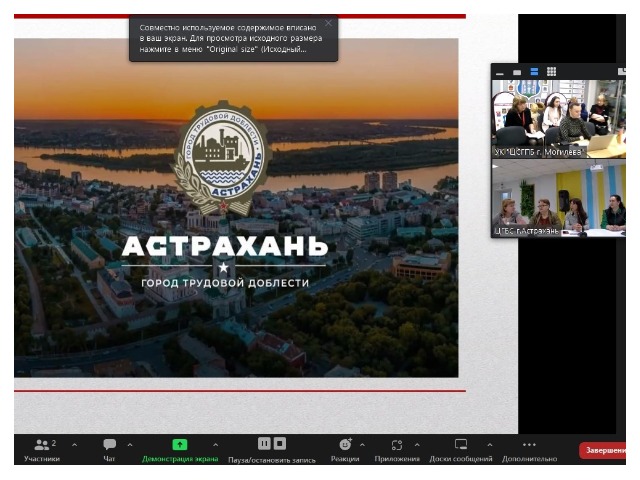640x480 pixels.
Task: Click the green Share Screen icon
Action: pos(180,444)
